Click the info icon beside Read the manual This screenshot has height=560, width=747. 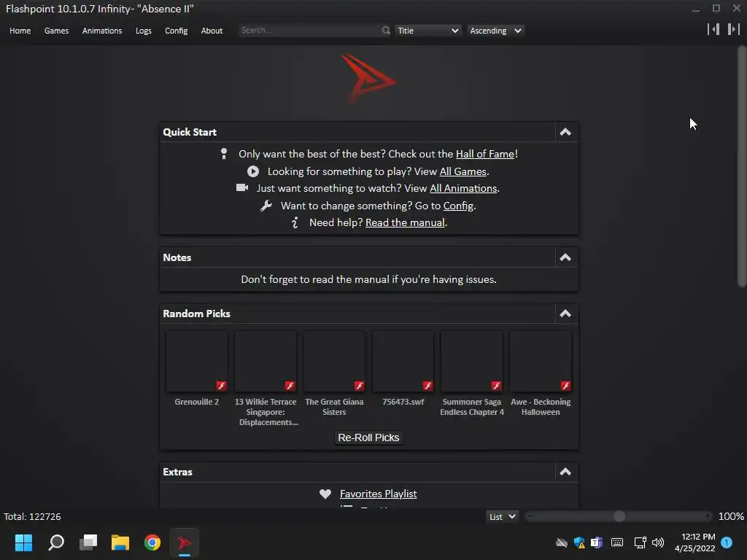click(x=295, y=222)
